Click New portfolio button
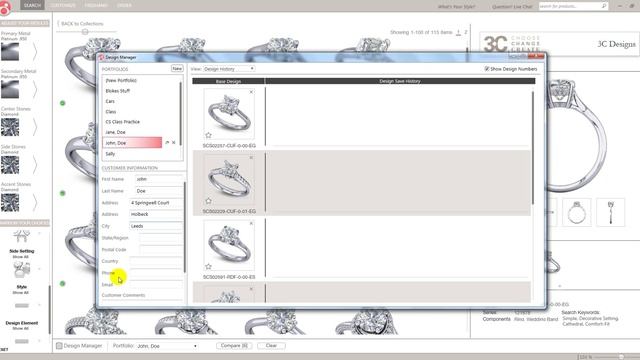The image size is (640, 360). pos(177,69)
